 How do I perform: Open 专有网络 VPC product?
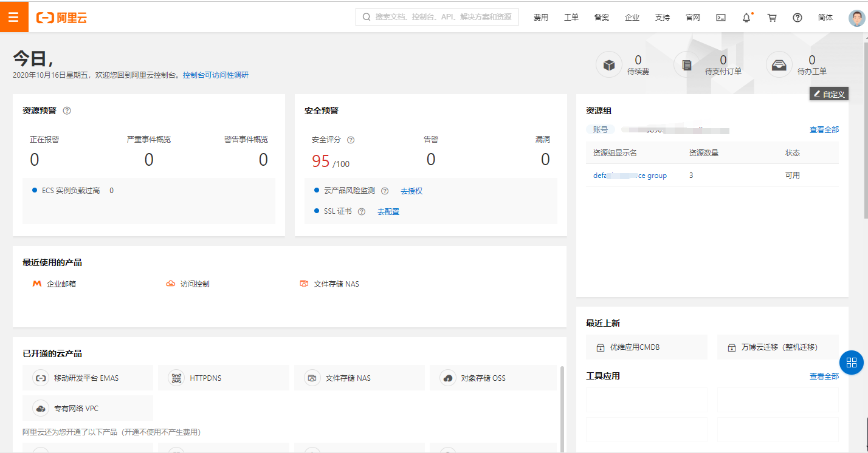[x=88, y=408]
